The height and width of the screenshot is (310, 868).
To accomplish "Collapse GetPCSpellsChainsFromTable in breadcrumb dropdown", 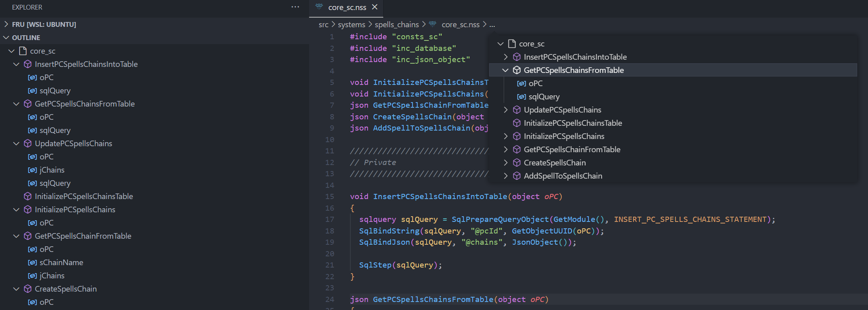I will 506,70.
